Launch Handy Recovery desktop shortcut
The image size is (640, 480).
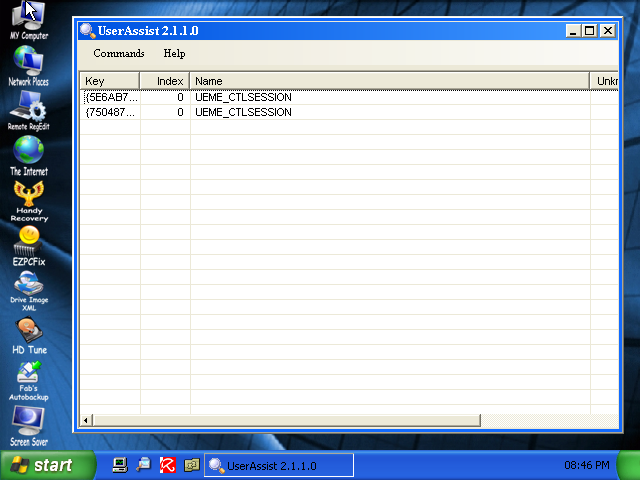[28, 198]
